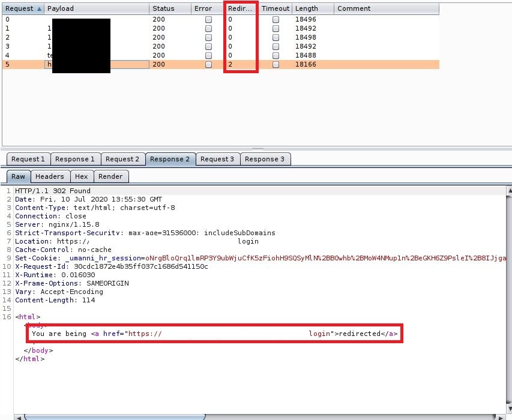The image size is (512, 420).
Task: Sort by the Request column header
Action: pos(23,8)
